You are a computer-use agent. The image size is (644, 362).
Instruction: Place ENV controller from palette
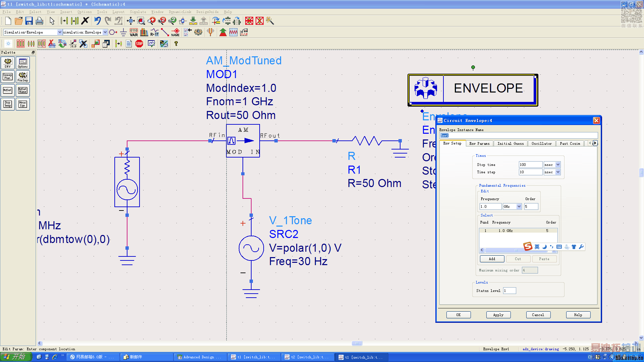point(8,63)
